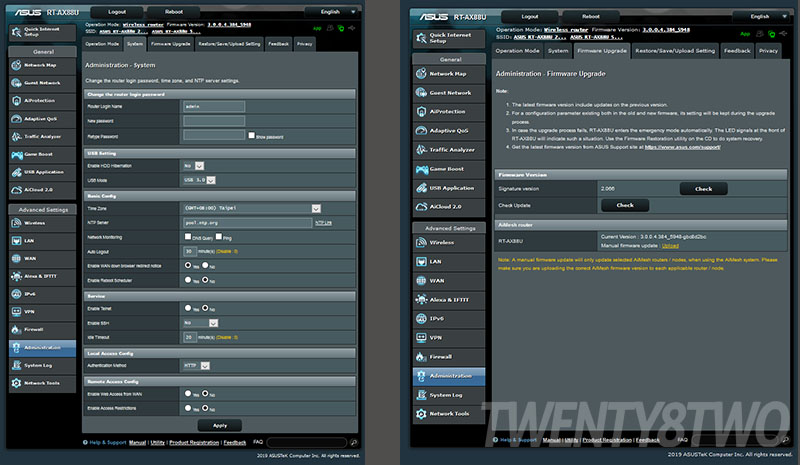Select Yes for Enable Telnet
This screenshot has width=800, height=465.
click(188, 308)
